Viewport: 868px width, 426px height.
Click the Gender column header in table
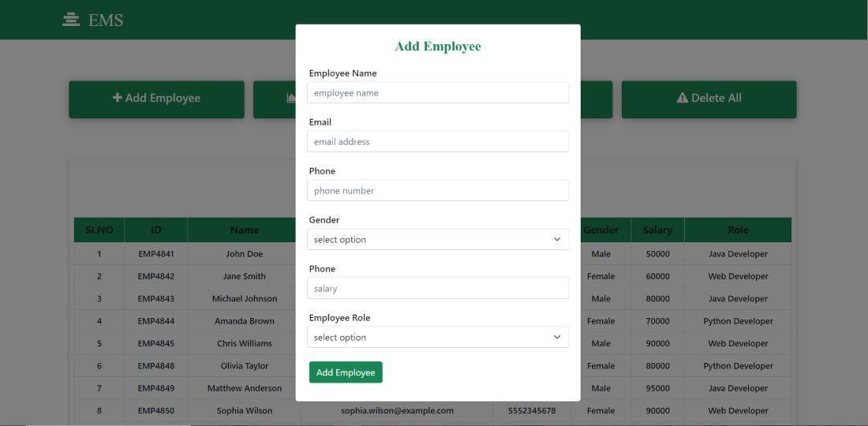tap(600, 230)
